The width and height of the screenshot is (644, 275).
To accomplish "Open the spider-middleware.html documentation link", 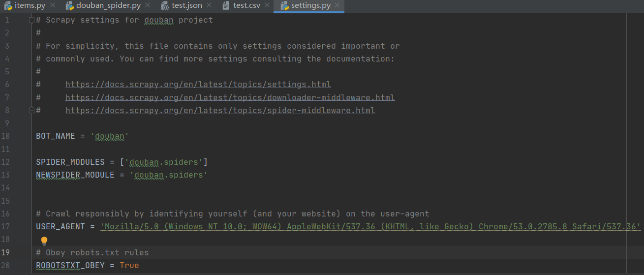I will click(220, 110).
